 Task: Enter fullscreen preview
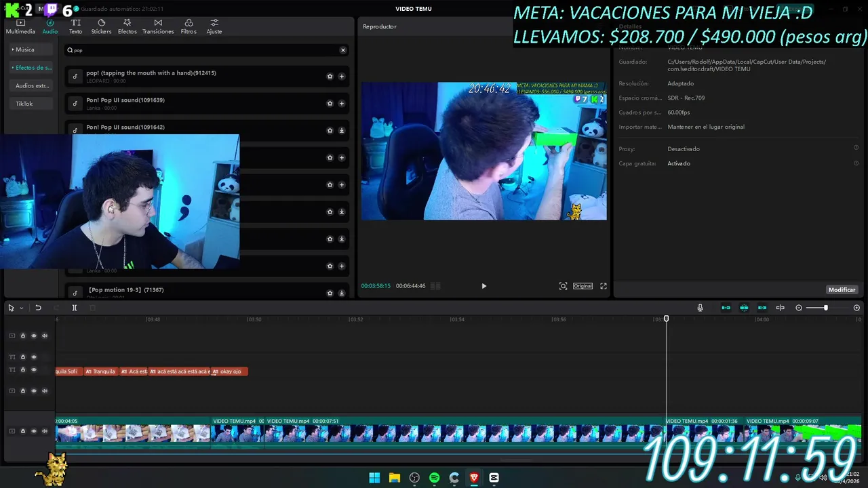coord(604,286)
